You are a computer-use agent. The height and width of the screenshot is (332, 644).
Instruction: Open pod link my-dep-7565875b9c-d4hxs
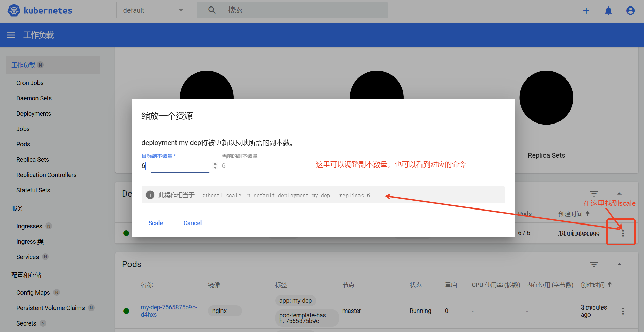click(x=169, y=311)
